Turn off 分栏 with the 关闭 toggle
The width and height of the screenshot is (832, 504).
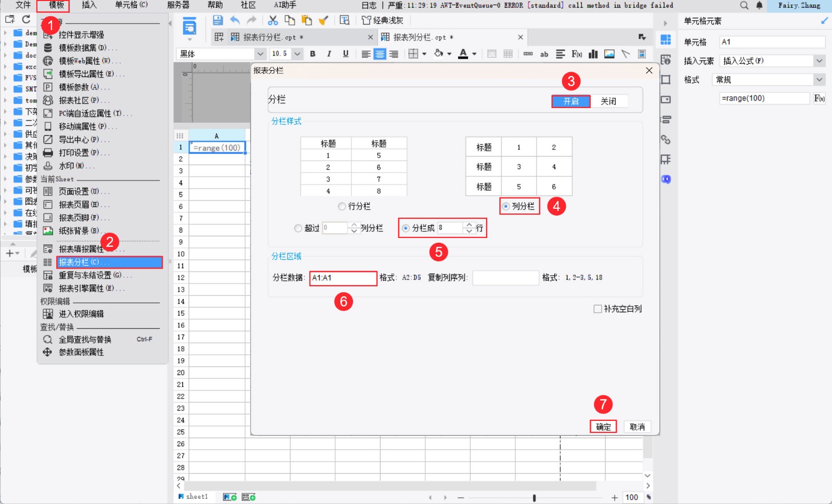609,101
